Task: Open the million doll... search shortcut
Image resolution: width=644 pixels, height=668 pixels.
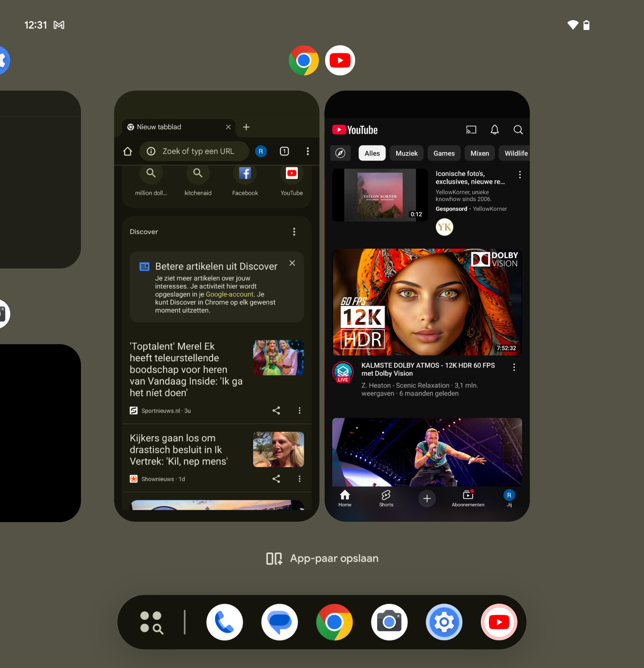Action: click(151, 181)
